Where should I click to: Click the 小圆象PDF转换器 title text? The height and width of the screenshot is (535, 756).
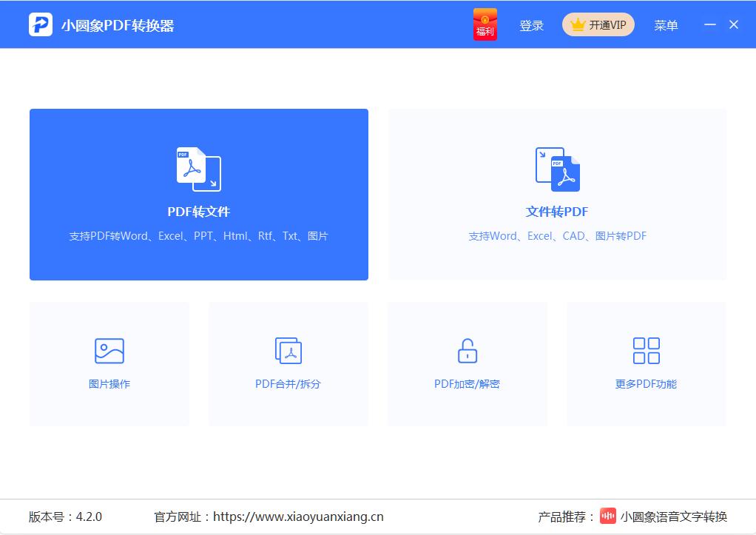pyautogui.click(x=118, y=25)
